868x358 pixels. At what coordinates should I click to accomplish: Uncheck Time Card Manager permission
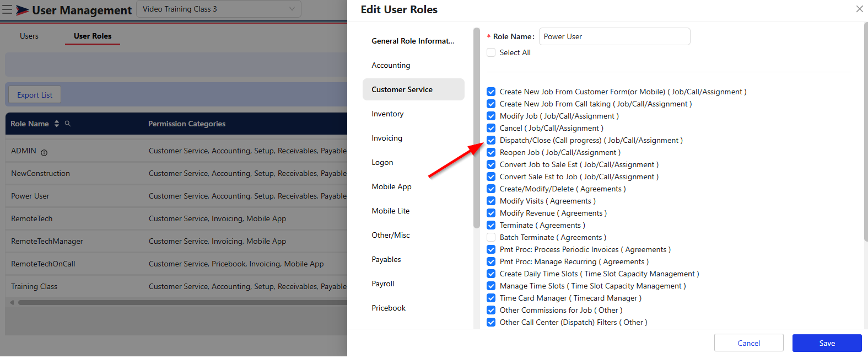point(491,298)
